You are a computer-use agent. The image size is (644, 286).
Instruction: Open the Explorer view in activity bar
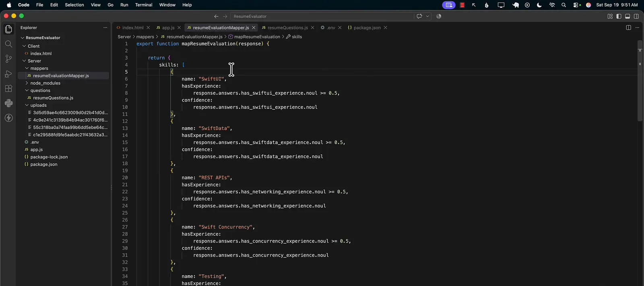8,29
